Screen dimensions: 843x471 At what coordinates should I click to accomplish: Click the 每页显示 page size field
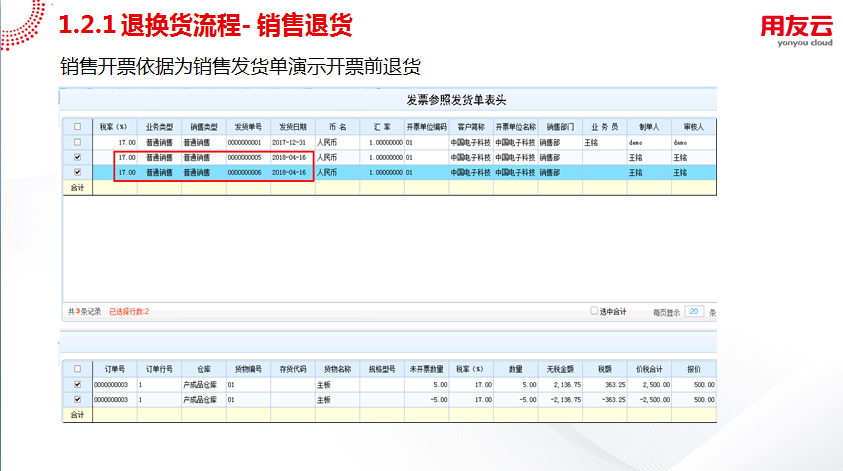pos(694,312)
